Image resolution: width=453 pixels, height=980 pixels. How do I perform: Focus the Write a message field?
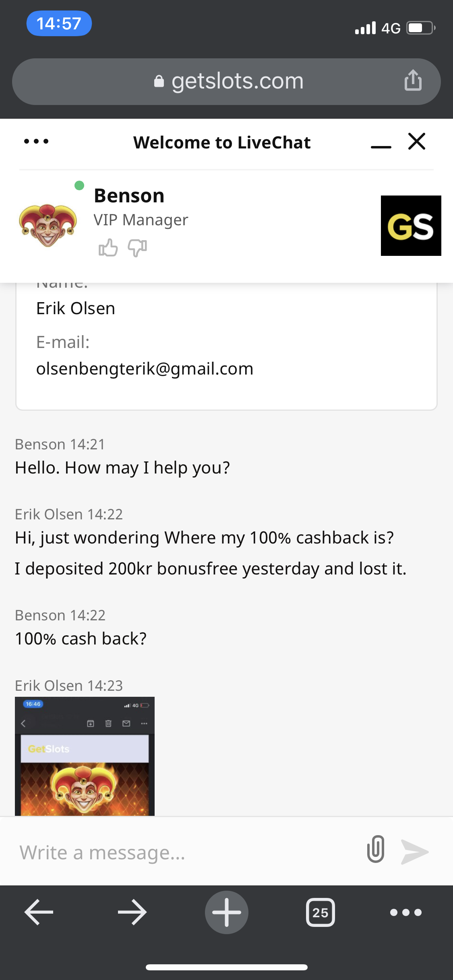[x=185, y=852]
